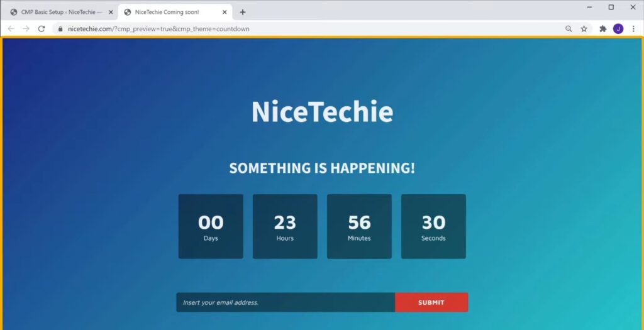Click the Insert your email address field
644x330 pixels.
tap(286, 302)
